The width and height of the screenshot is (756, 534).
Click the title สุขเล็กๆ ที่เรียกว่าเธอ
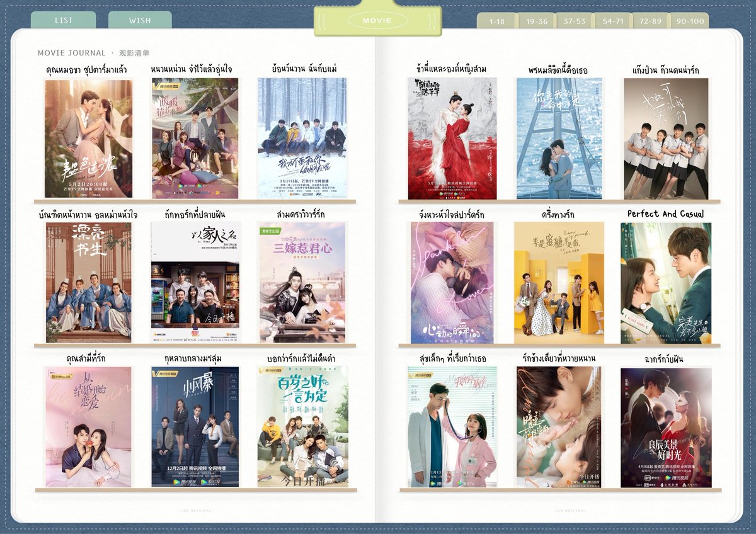452,359
